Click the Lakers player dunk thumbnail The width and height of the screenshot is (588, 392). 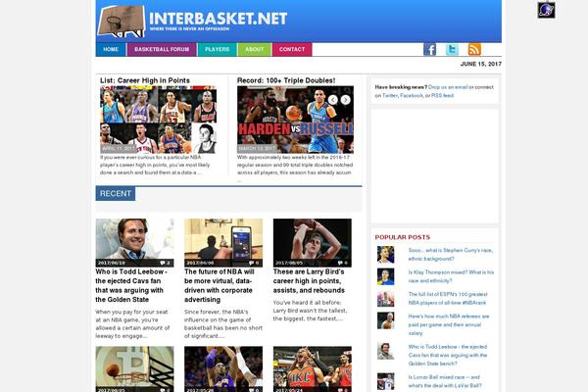click(223, 369)
